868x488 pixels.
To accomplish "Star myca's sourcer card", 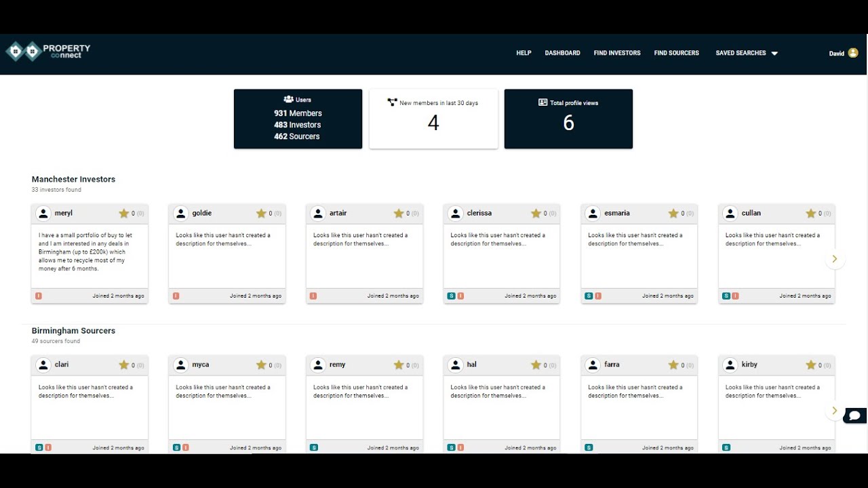I will pos(261,365).
